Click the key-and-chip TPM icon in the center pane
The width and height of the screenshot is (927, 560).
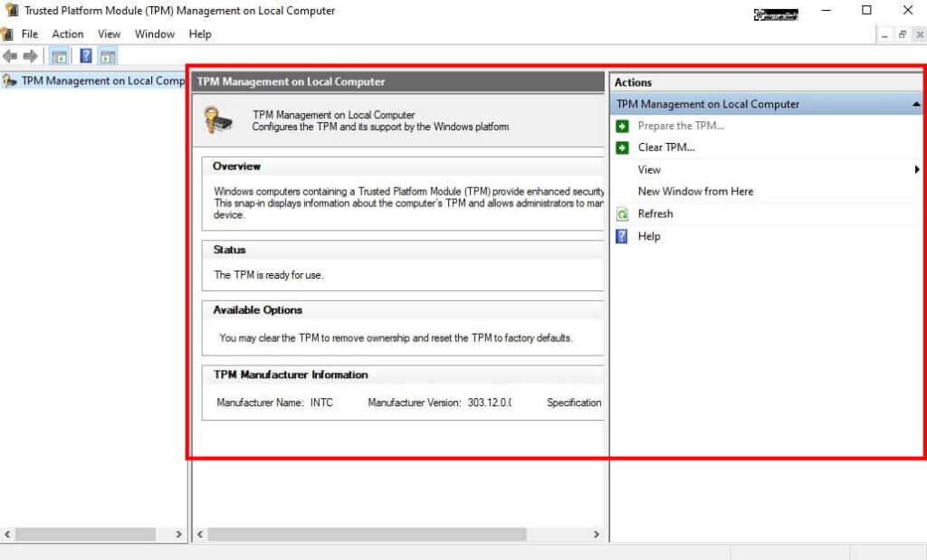click(x=217, y=120)
